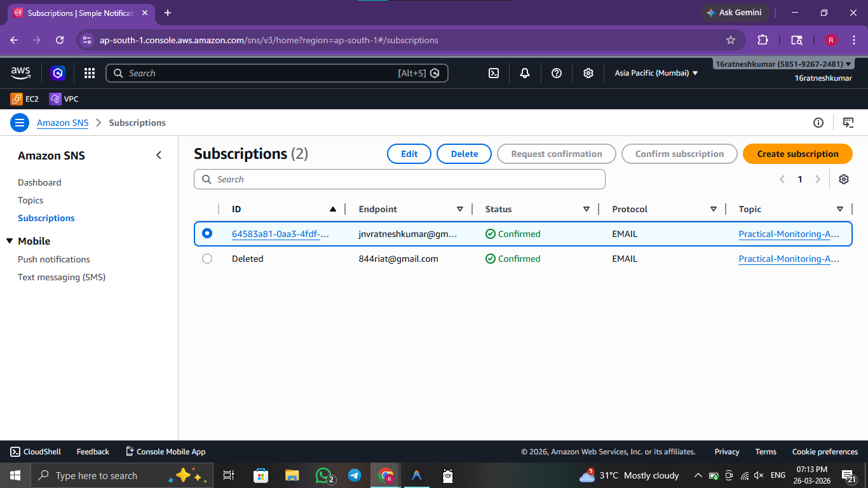Viewport: 868px width, 488px height.
Task: Reload the page
Action: [60, 40]
